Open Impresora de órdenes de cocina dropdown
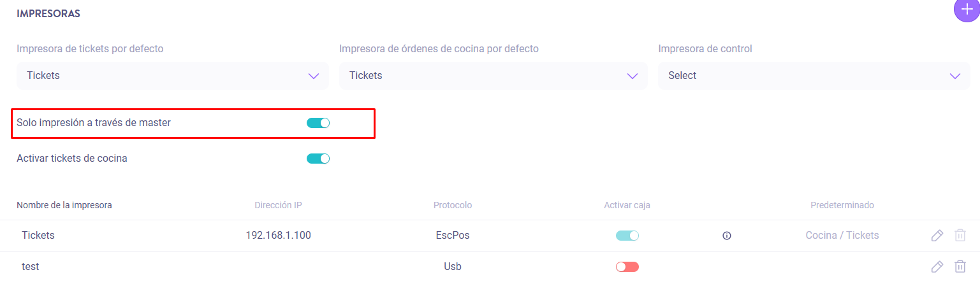 tap(493, 76)
